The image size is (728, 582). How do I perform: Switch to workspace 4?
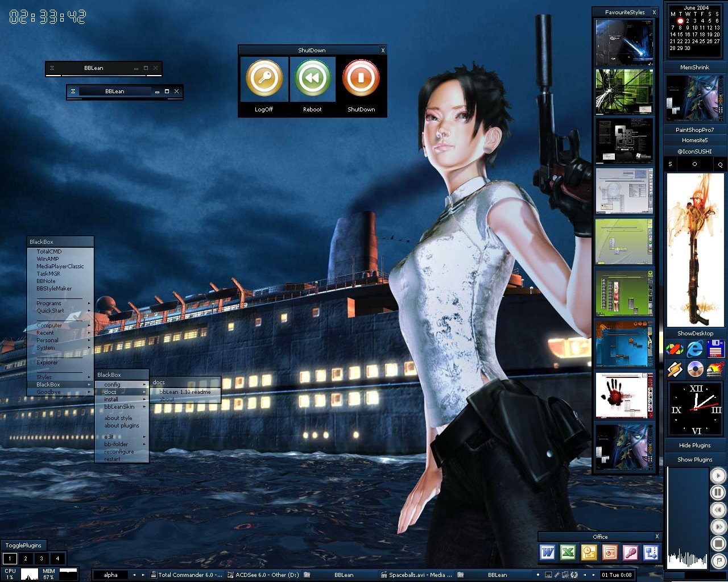[x=57, y=558]
